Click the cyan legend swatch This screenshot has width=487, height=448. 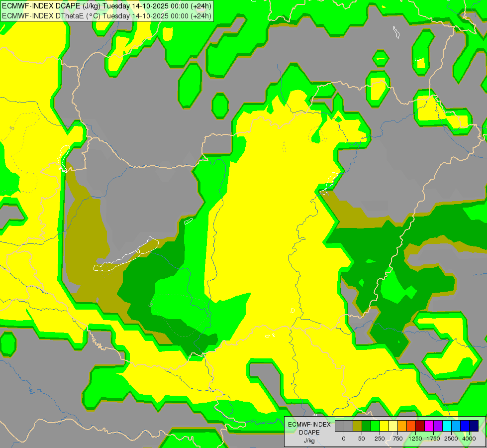click(447, 426)
